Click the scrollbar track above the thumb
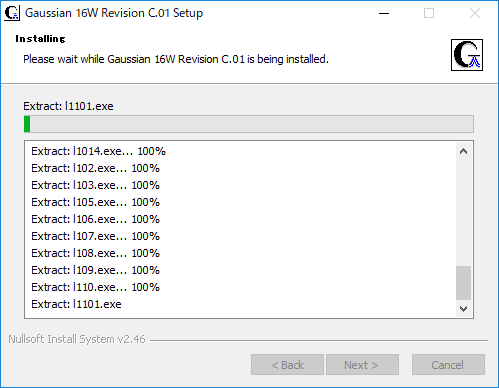 click(463, 213)
